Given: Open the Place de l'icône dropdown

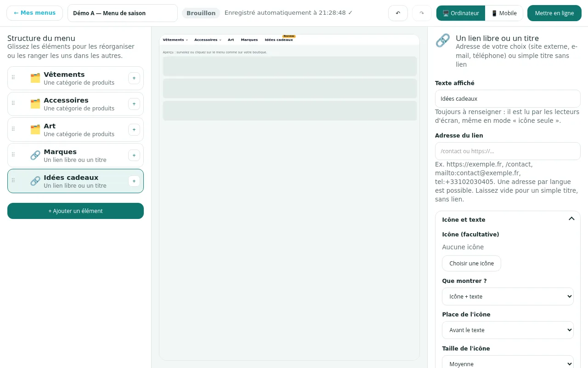Looking at the screenshot, I should 508,330.
